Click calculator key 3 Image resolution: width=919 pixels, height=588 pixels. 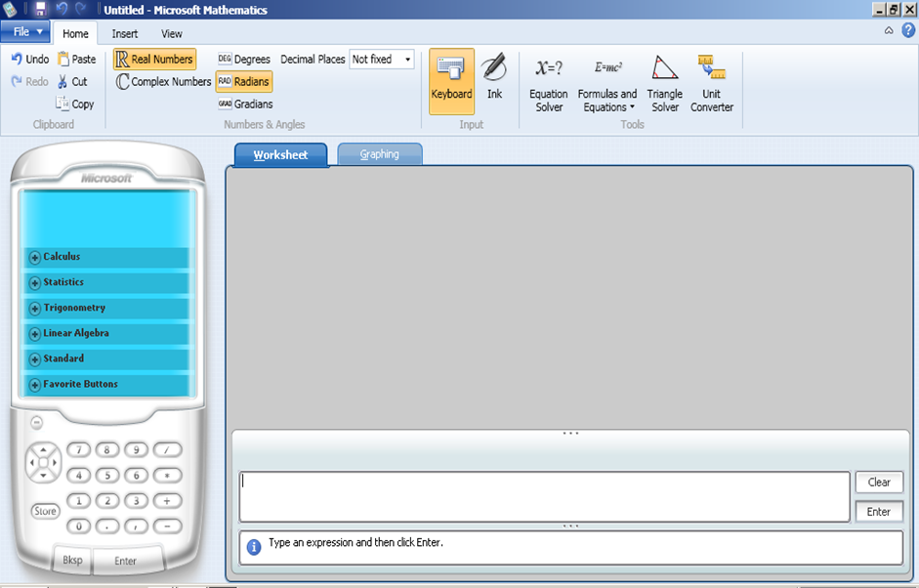(x=136, y=501)
